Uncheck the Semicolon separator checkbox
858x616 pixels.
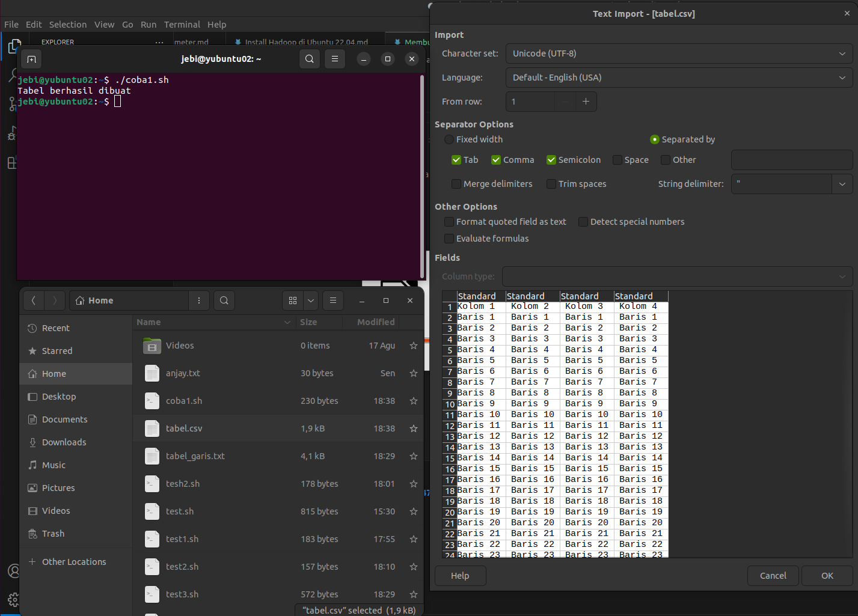pos(551,160)
